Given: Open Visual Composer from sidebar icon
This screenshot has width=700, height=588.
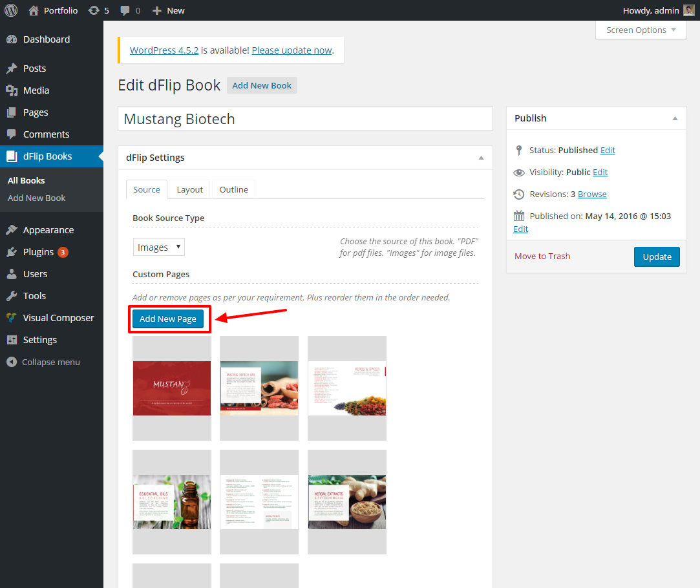Looking at the screenshot, I should [12, 318].
